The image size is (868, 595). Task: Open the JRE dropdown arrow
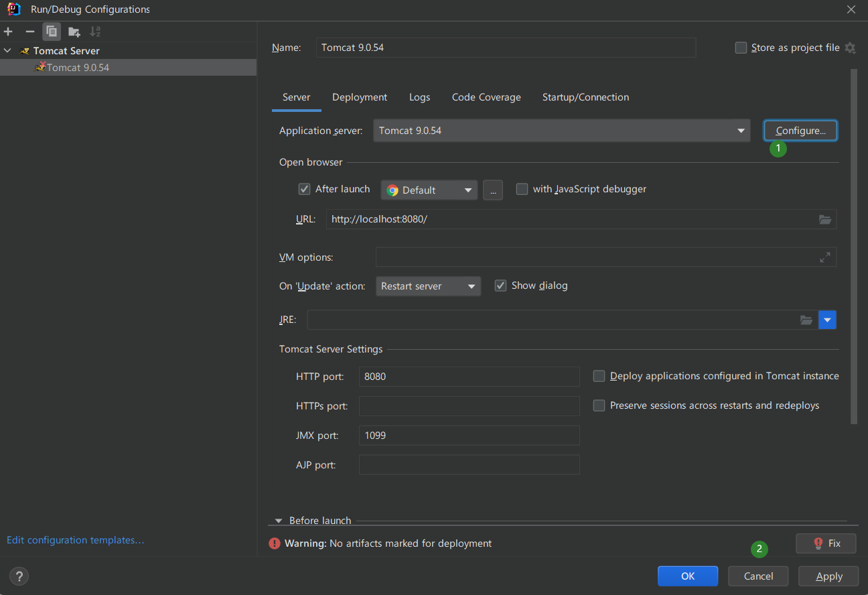828,320
